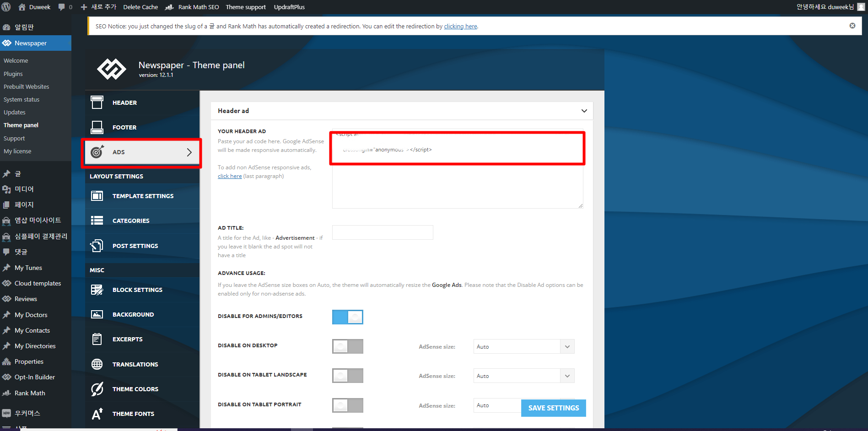Viewport: 868px width, 431px height.
Task: Click the Theme Colors icon
Action: pos(97,389)
